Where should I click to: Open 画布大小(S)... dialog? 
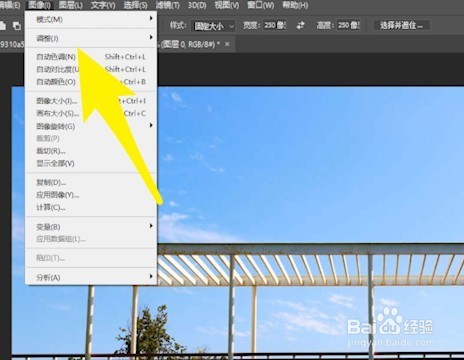pos(91,113)
